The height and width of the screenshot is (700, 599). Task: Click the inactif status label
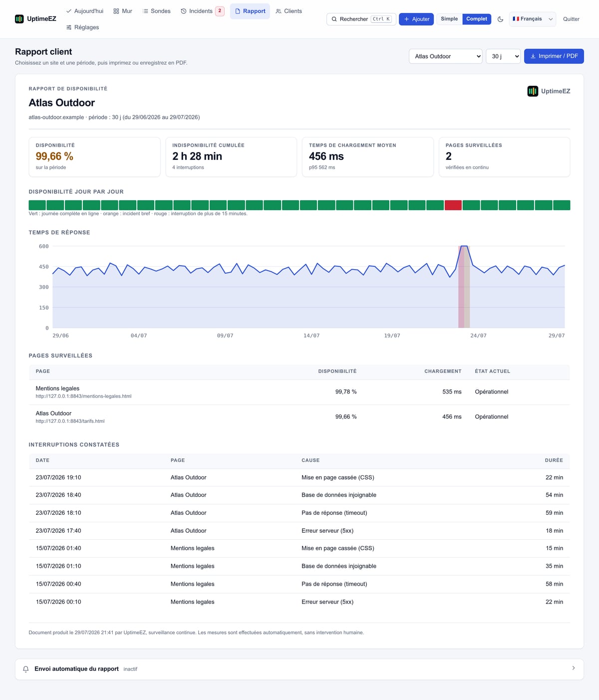130,669
